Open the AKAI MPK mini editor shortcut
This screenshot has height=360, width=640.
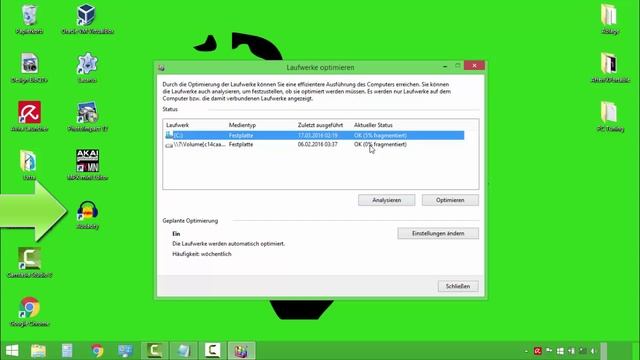[x=87, y=164]
